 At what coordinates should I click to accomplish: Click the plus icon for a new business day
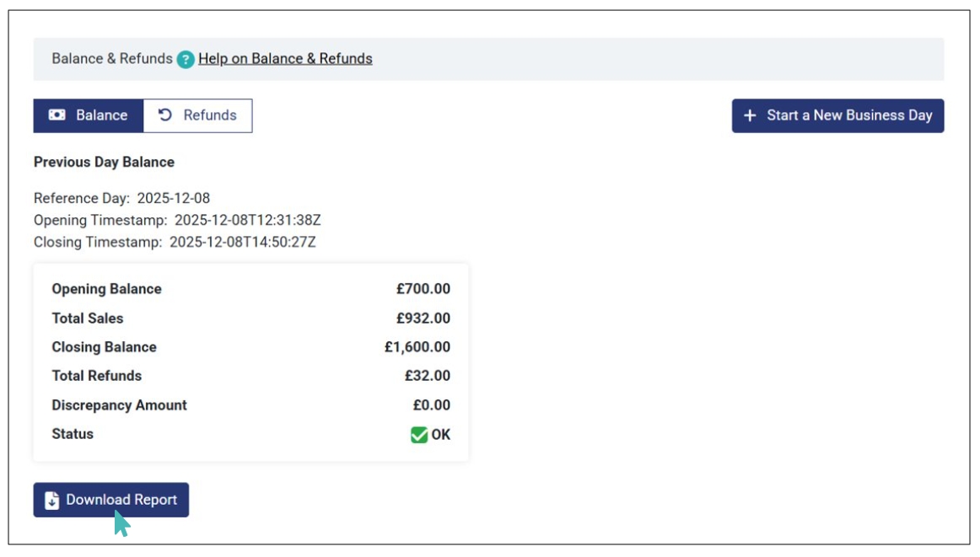[x=750, y=115]
